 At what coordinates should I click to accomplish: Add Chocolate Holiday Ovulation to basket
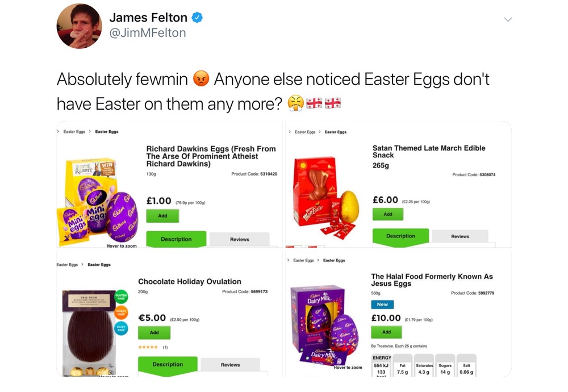point(154,332)
